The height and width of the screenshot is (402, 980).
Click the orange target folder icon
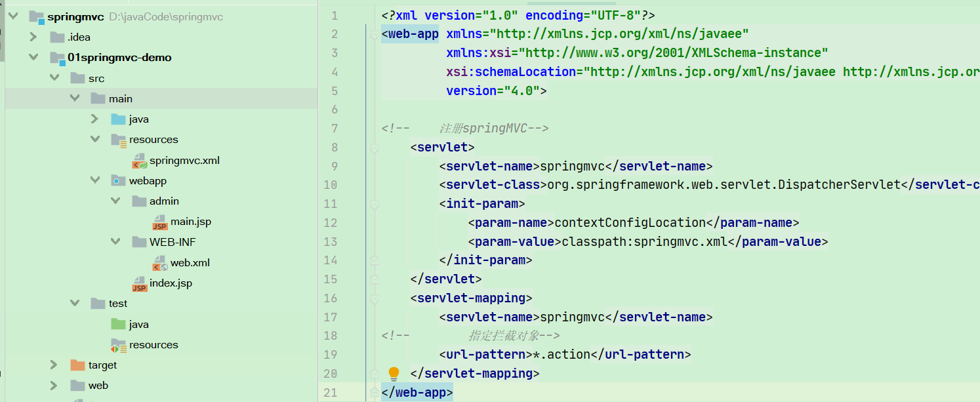coord(77,365)
